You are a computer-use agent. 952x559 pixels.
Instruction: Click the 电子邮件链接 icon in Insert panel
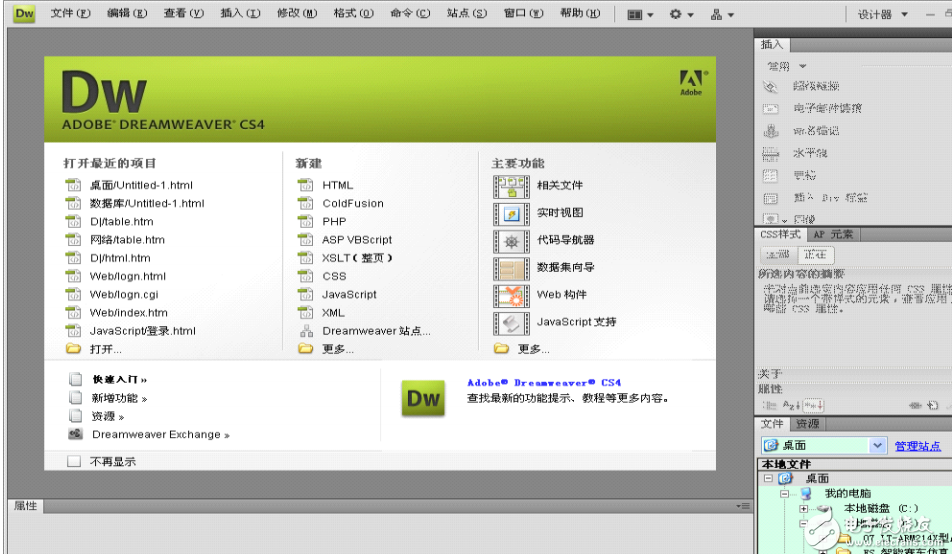pos(770,109)
